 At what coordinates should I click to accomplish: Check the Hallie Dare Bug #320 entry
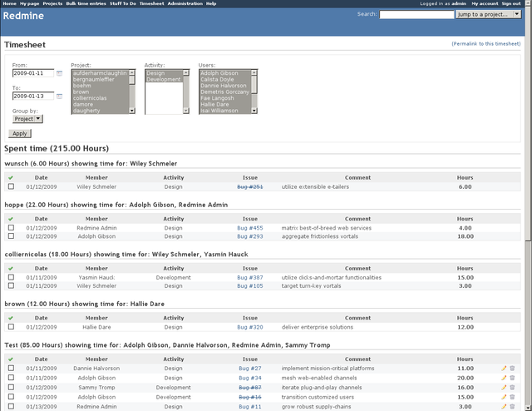11,327
